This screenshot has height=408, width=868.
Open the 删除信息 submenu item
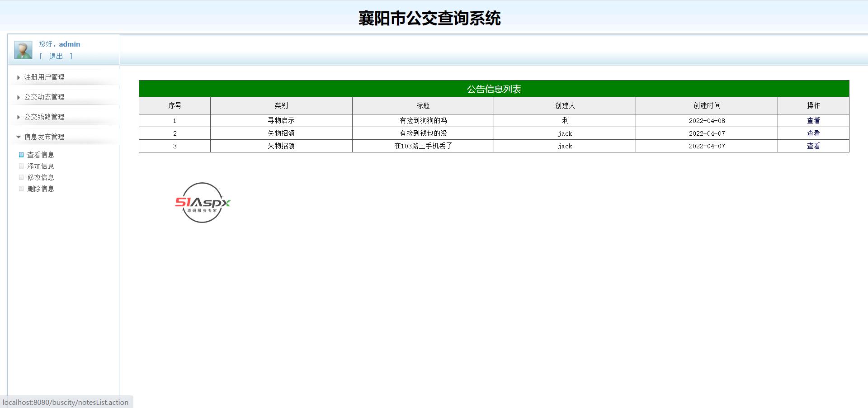pyautogui.click(x=41, y=189)
